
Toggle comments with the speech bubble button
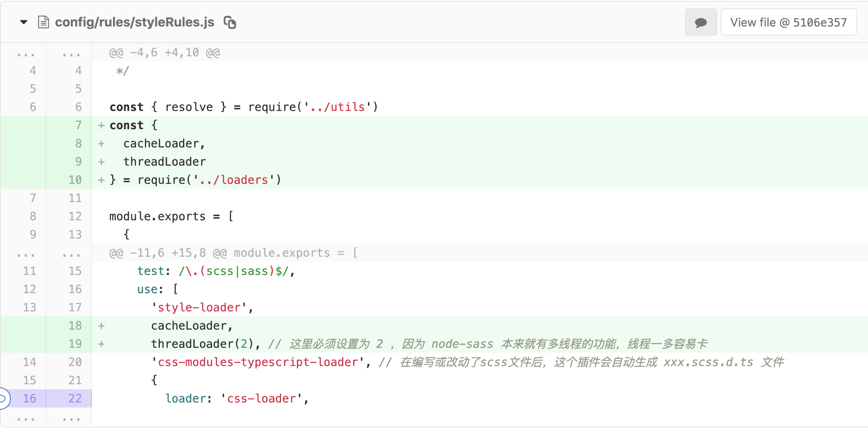(x=701, y=22)
